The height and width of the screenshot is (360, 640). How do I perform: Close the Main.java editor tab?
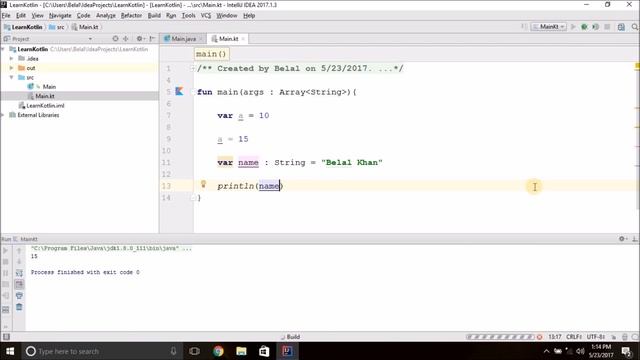coord(200,39)
